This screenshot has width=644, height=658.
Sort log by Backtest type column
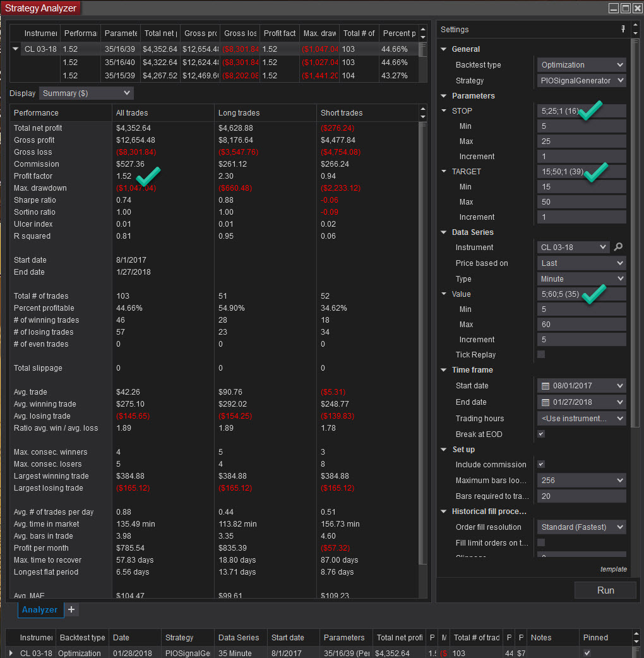point(82,637)
